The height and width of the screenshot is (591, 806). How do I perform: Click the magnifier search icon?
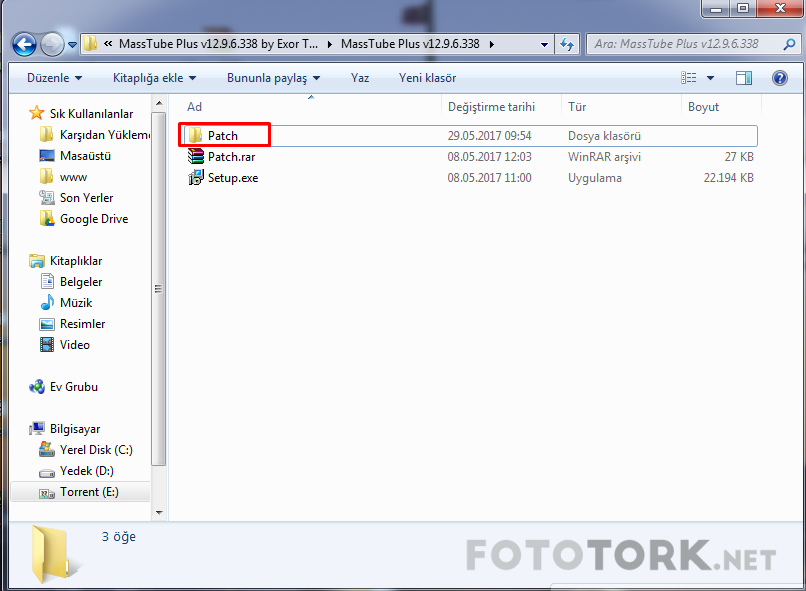coord(789,44)
